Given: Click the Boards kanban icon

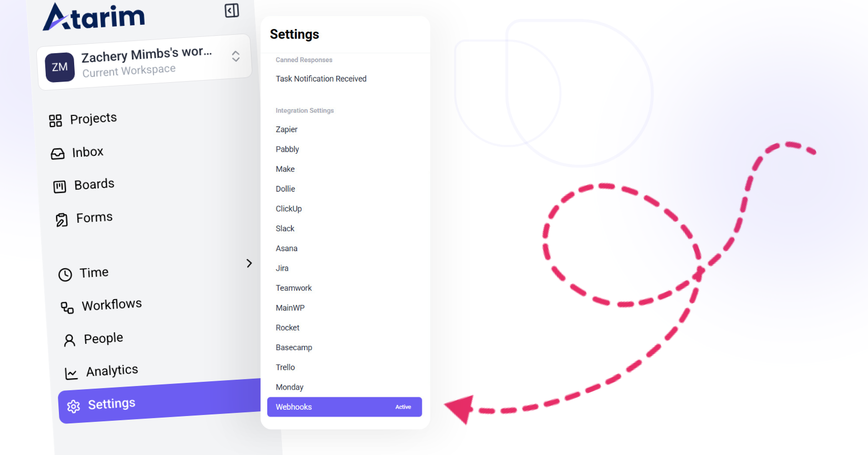Looking at the screenshot, I should [60, 186].
